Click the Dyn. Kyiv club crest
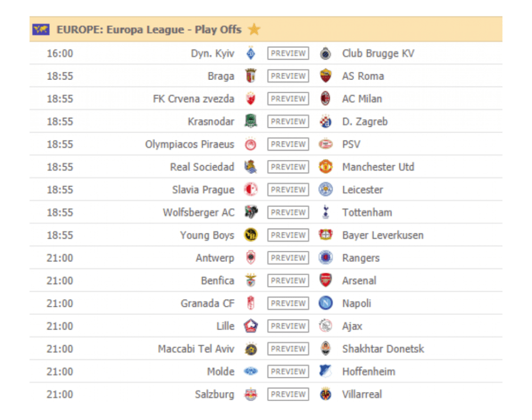 251,53
